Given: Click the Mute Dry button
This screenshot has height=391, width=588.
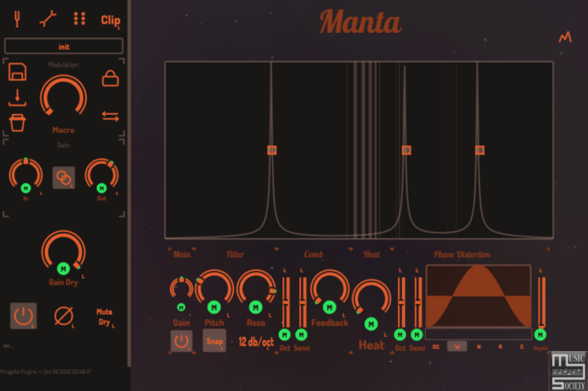Looking at the screenshot, I should point(105,317).
